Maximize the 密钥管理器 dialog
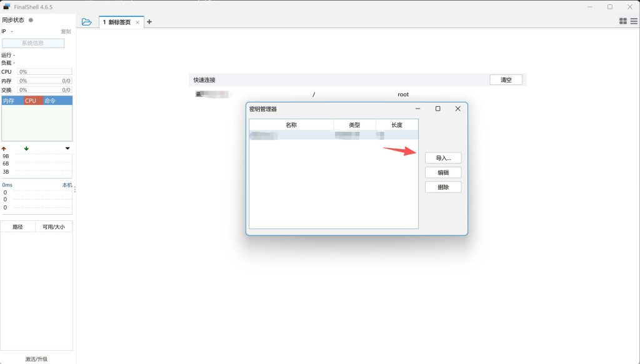Image resolution: width=640 pixels, height=364 pixels. pos(437,109)
